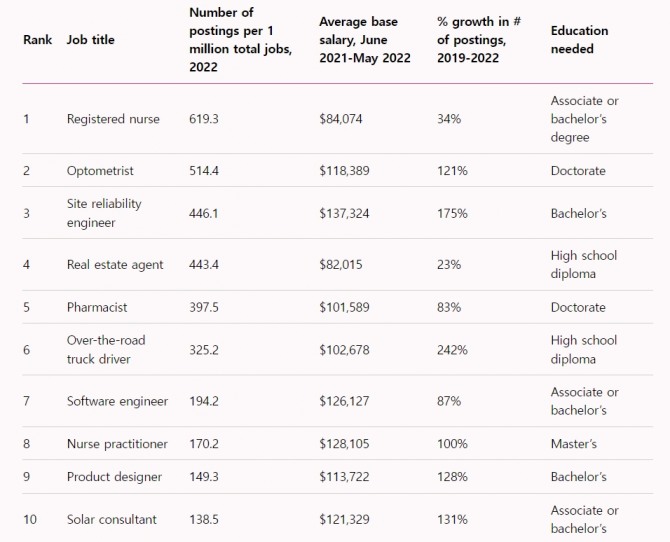Click the Master's education cell
The width and height of the screenshot is (670, 542).
point(573,444)
